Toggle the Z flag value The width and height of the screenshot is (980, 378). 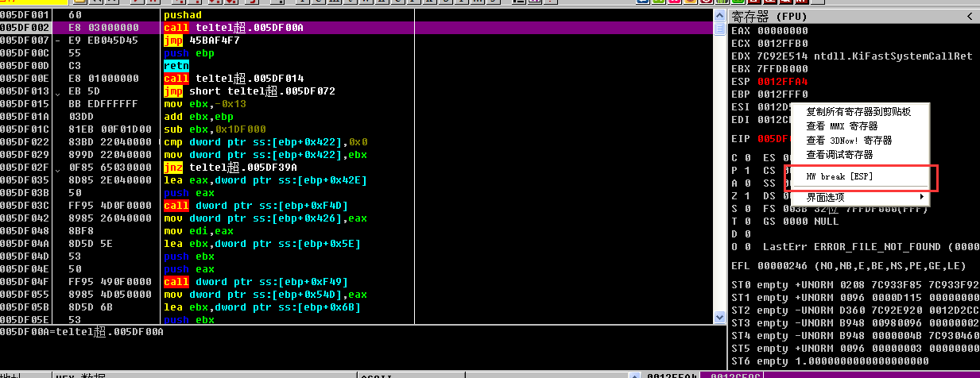pos(746,196)
